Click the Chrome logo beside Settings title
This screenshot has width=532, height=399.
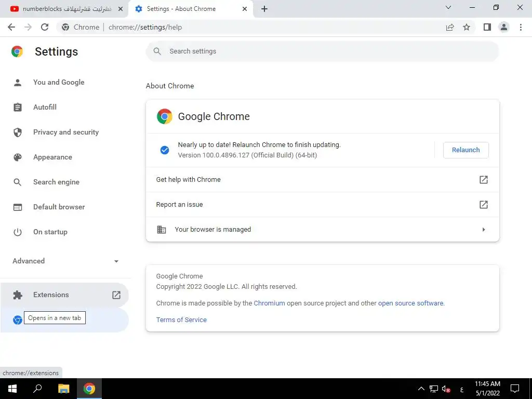(17, 51)
